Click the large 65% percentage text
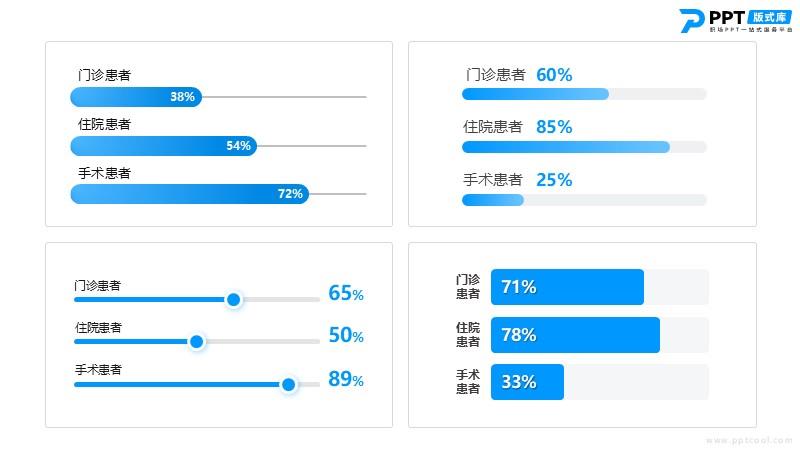 coord(346,293)
